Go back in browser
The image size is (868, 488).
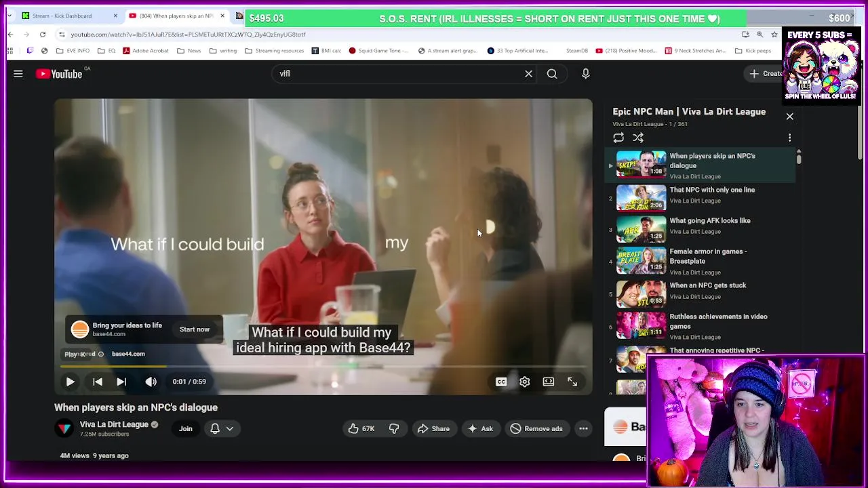[x=10, y=35]
